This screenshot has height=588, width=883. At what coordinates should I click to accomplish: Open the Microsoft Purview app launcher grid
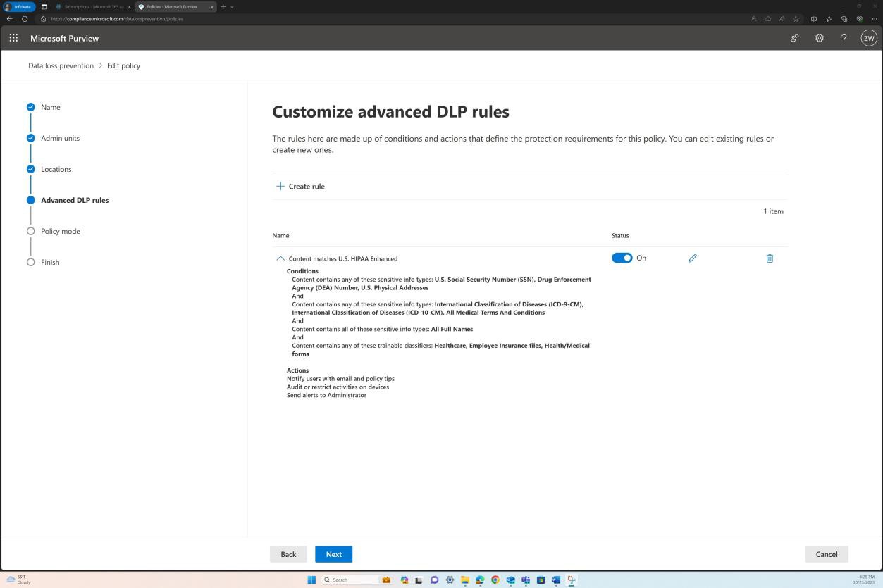pos(13,38)
